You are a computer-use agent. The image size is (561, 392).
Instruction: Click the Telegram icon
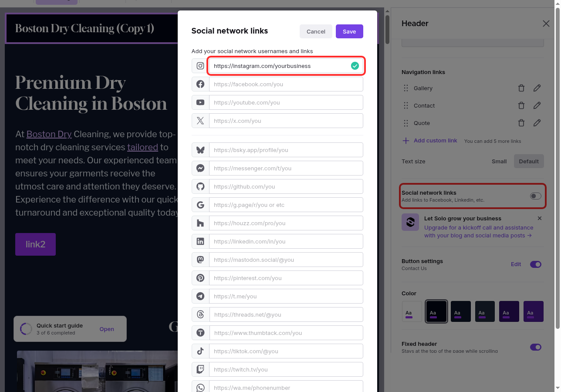(x=200, y=296)
